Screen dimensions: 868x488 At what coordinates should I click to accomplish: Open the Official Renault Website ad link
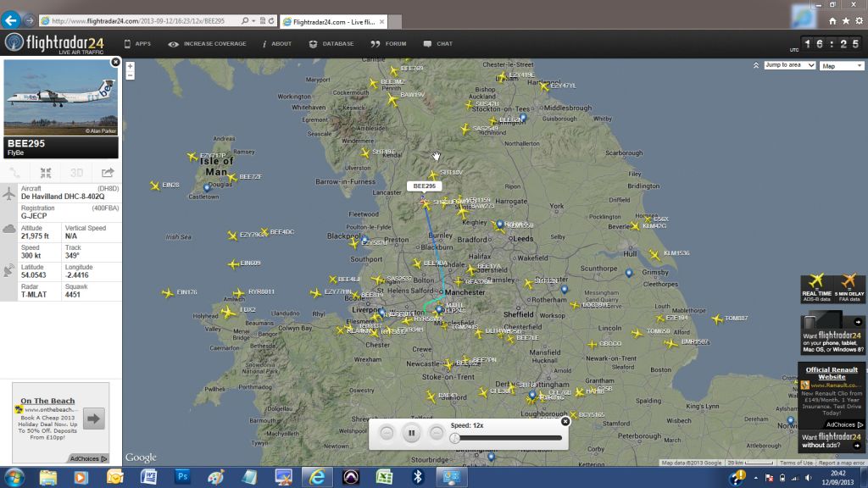point(832,373)
